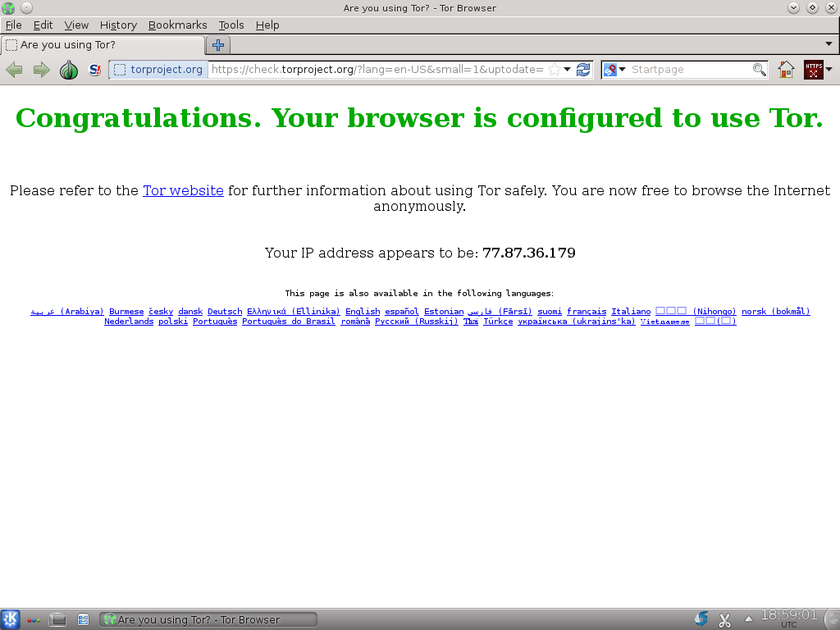Open the URL history dropdown arrow

coord(567,70)
